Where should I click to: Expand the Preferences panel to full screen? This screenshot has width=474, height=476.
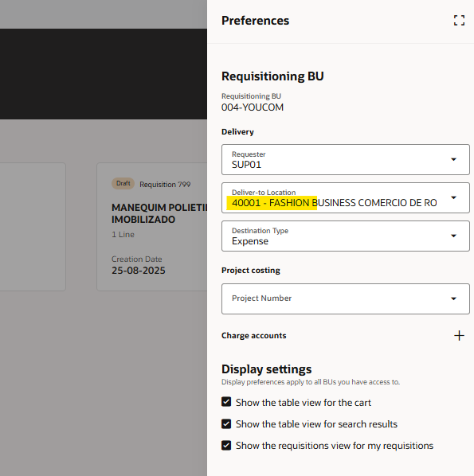(x=459, y=21)
